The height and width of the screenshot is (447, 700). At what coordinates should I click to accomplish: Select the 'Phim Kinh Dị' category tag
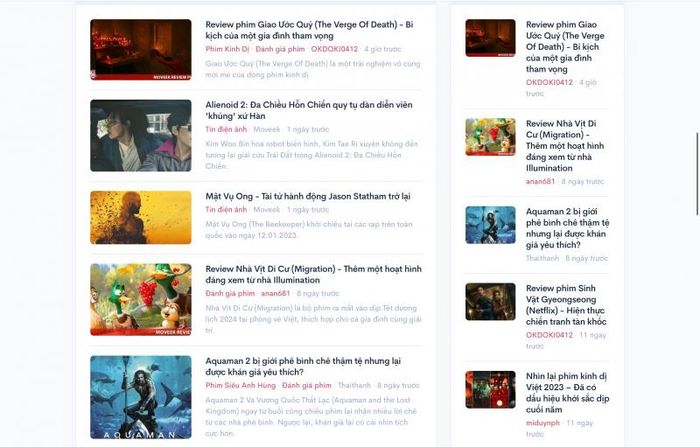[x=227, y=49]
